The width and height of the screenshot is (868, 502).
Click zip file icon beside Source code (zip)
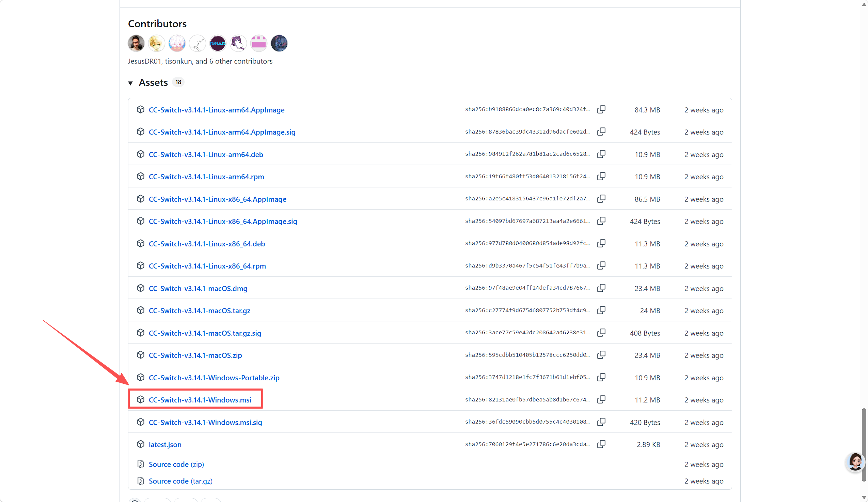point(140,464)
